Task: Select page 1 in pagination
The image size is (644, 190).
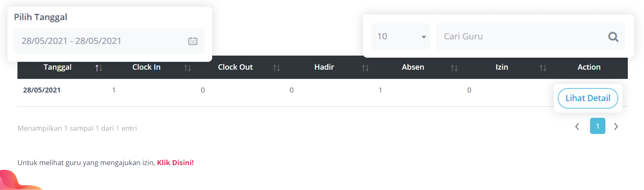Action: tap(597, 126)
